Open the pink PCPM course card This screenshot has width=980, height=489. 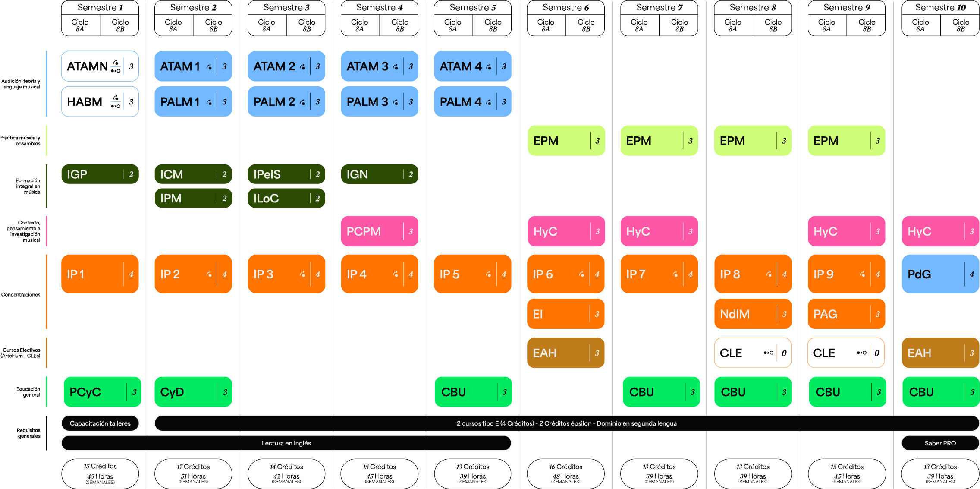380,231
